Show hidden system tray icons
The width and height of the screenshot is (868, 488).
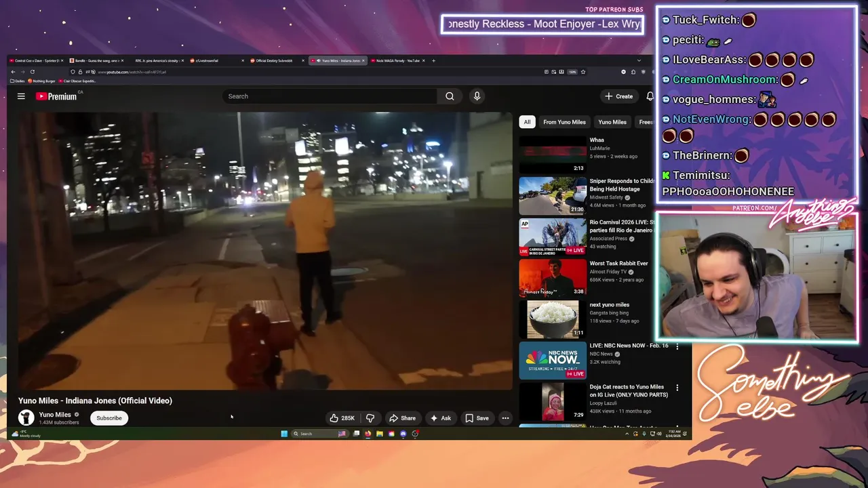(627, 434)
